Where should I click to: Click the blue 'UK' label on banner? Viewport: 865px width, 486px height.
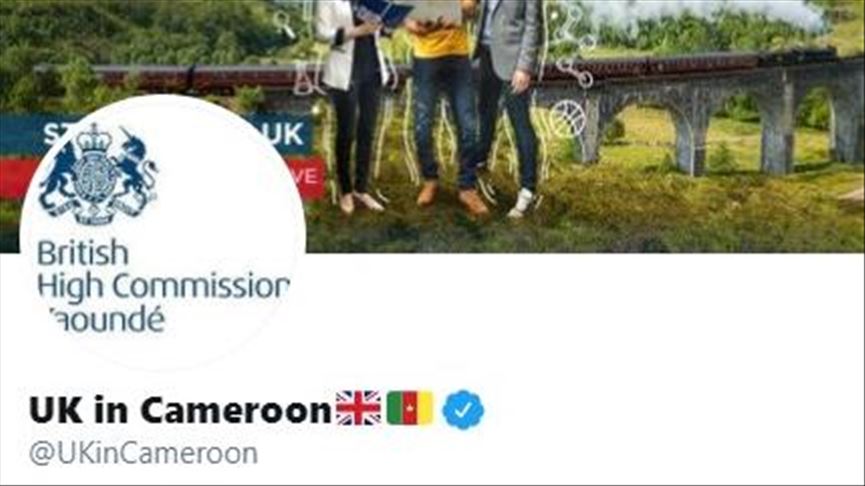pyautogui.click(x=285, y=134)
